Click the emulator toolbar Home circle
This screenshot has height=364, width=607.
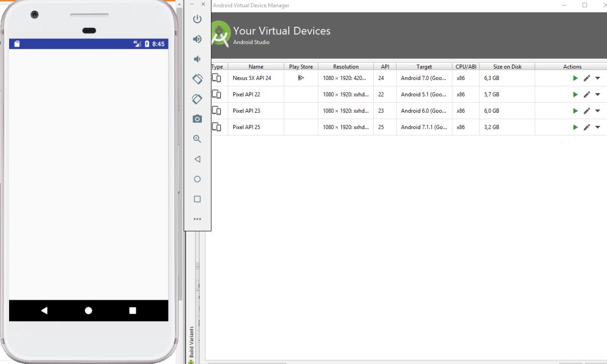[x=197, y=179]
